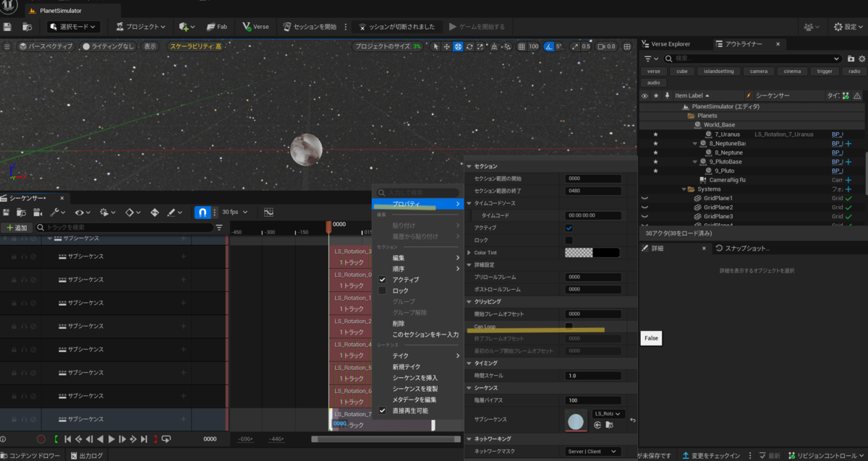Open Sequencer fps 30 dropdown
Screen dimensions: 868x461
[x=234, y=212]
